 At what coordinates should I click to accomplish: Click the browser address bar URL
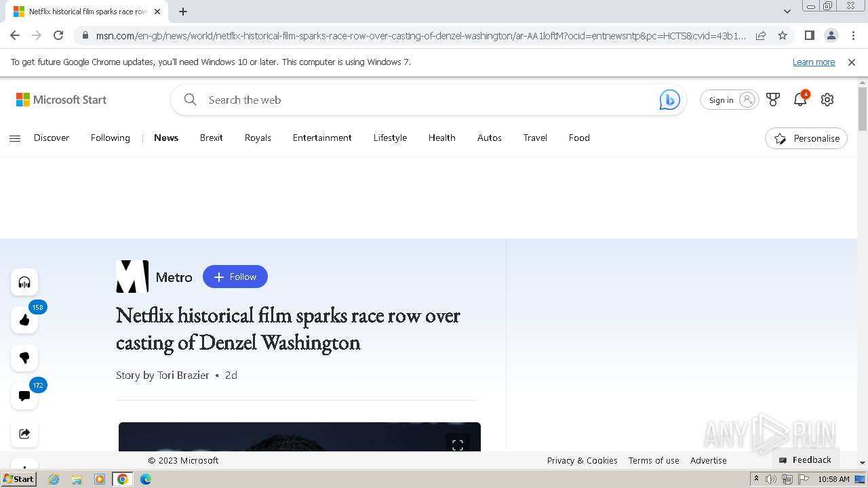pos(420,35)
